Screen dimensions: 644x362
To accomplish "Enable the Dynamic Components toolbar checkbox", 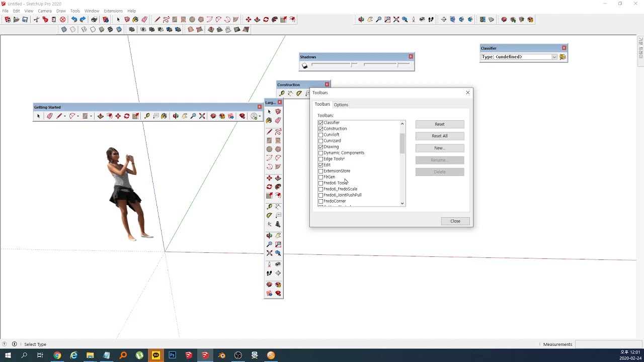I will (320, 153).
